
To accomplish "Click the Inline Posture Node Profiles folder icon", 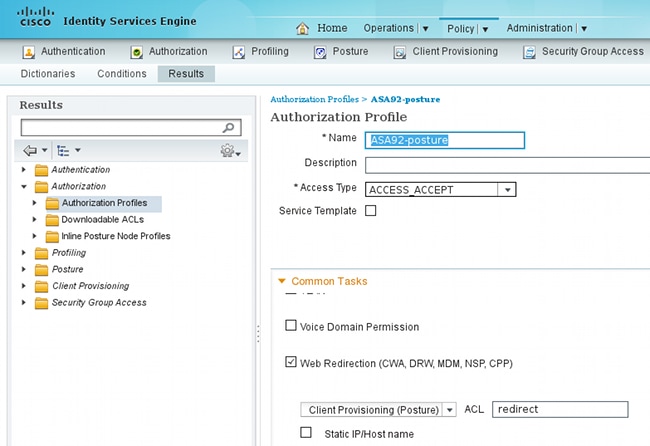I will tap(52, 236).
